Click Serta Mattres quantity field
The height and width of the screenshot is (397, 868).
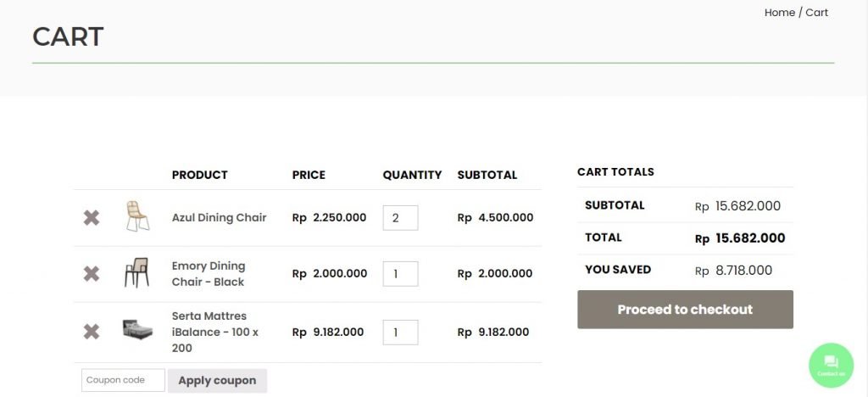click(x=400, y=332)
